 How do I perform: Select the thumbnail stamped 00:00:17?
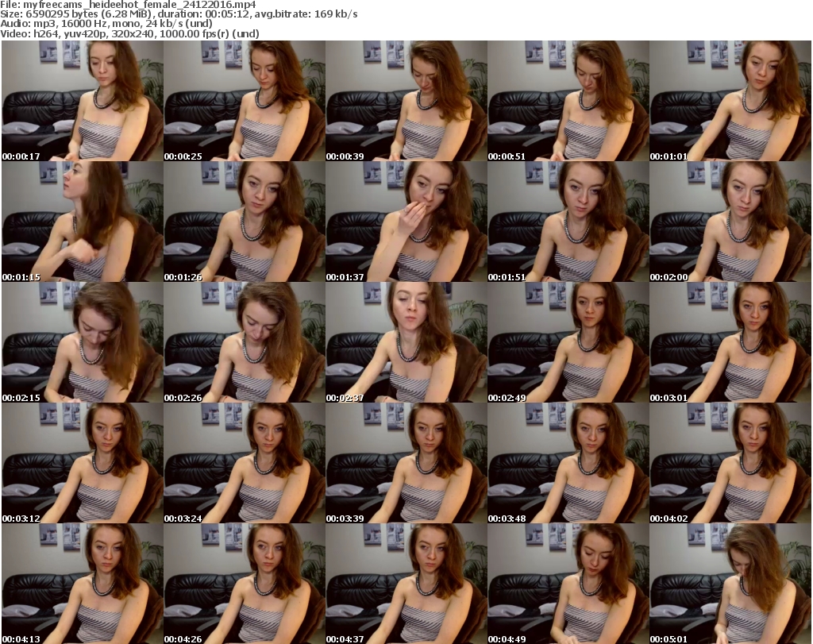click(x=83, y=101)
